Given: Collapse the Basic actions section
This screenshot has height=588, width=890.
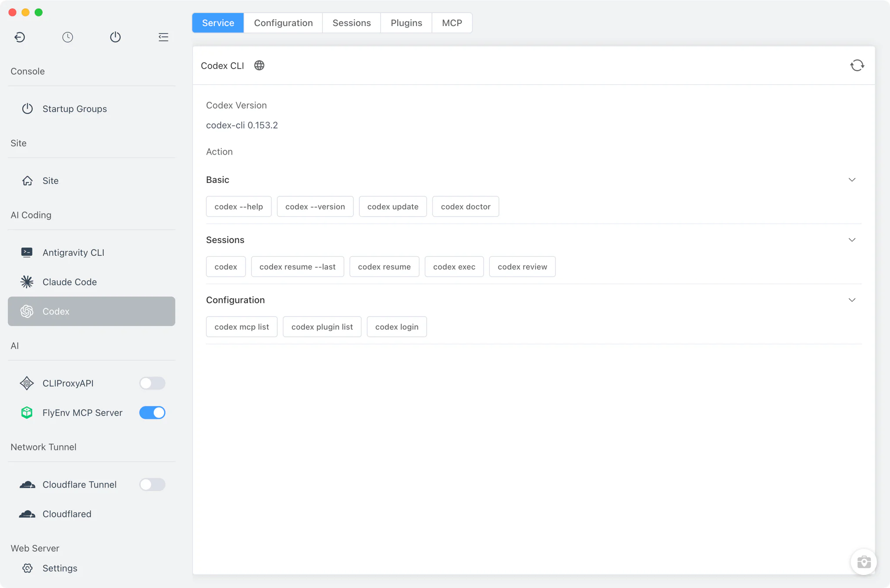Looking at the screenshot, I should pyautogui.click(x=852, y=180).
